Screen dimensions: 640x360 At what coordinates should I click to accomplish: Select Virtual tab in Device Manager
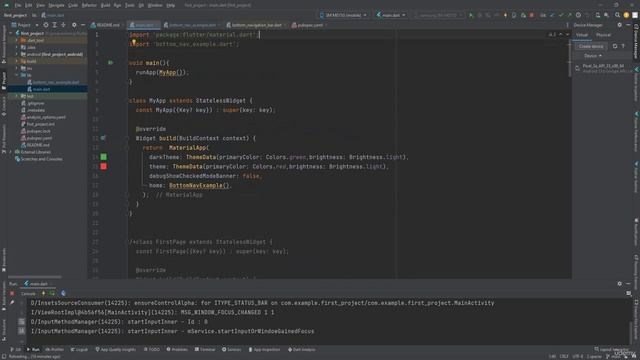[582, 35]
